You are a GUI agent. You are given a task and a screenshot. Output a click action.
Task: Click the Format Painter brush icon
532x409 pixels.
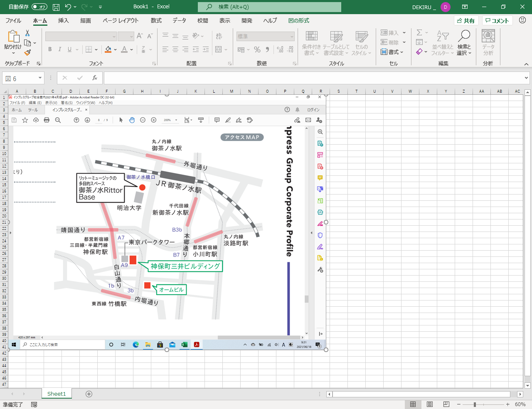pyautogui.click(x=27, y=52)
